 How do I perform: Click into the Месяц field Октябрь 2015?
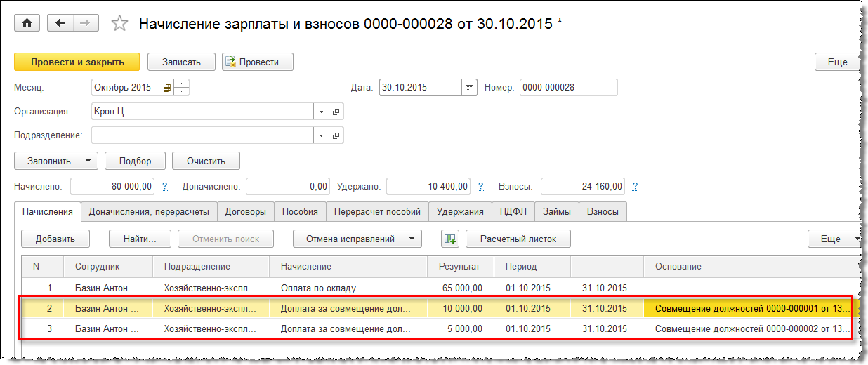pyautogui.click(x=126, y=88)
